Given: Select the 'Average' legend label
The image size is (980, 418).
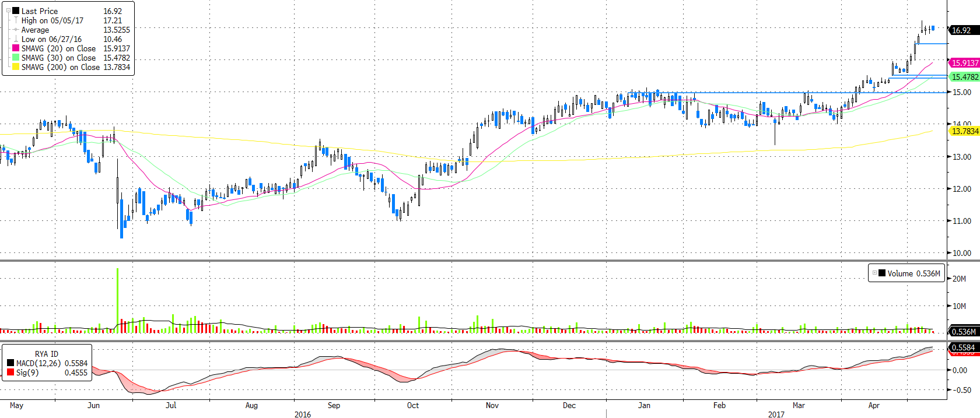Looking at the screenshot, I should pos(35,30).
